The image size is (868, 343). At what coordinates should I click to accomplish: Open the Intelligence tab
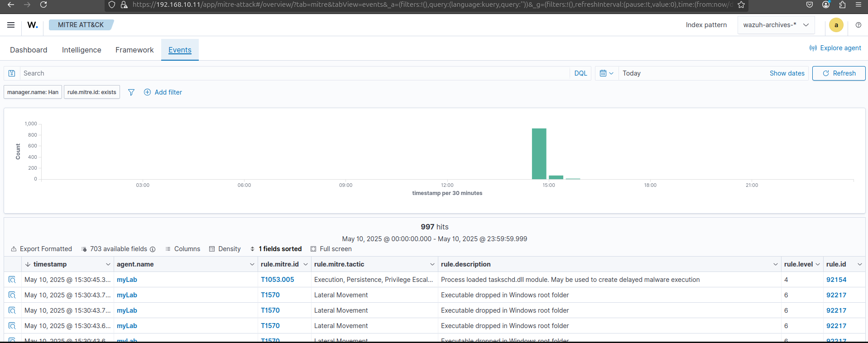[x=82, y=50]
